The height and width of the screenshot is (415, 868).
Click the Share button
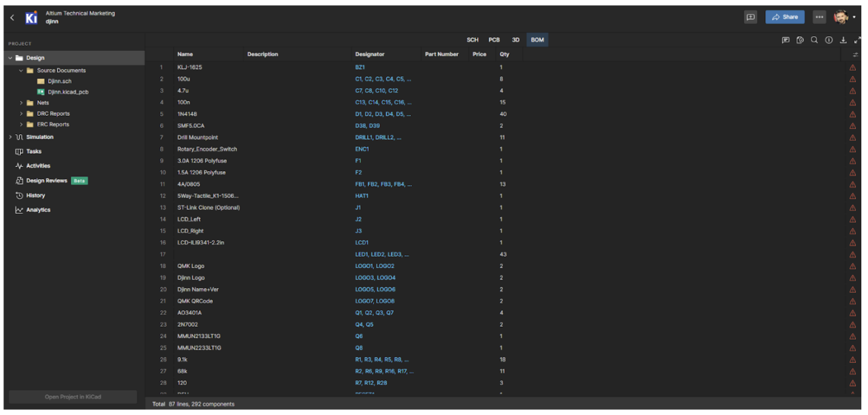click(785, 17)
